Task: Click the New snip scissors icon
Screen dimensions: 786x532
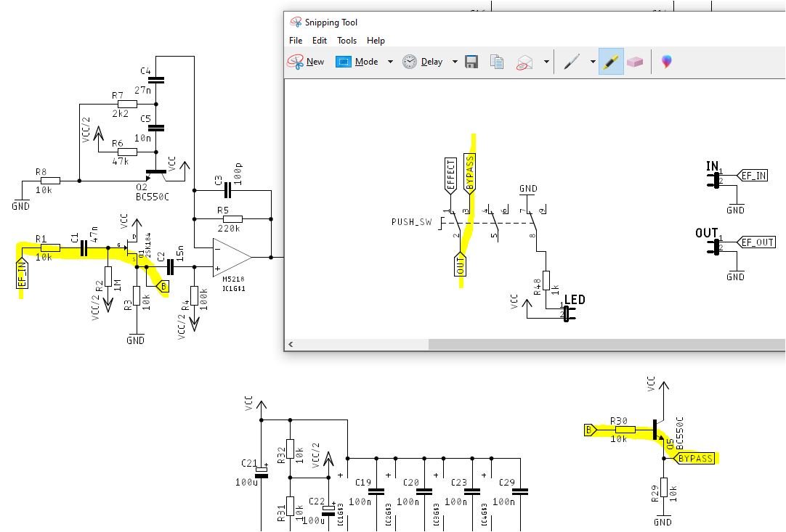Action: (296, 62)
